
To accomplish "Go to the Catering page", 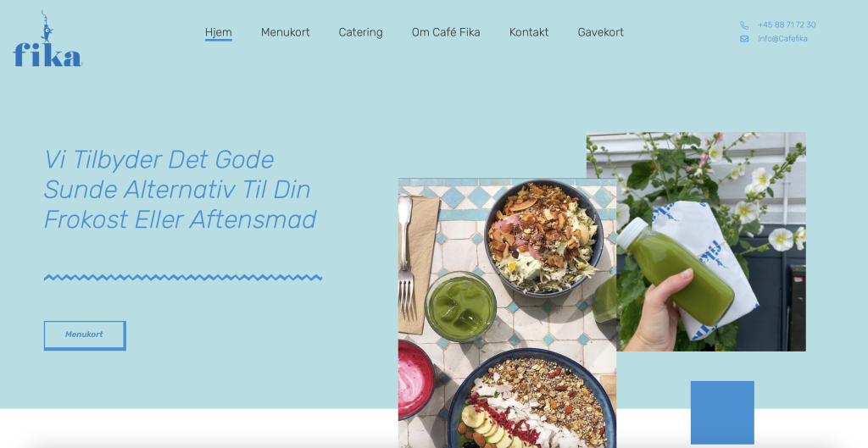I will (x=360, y=33).
